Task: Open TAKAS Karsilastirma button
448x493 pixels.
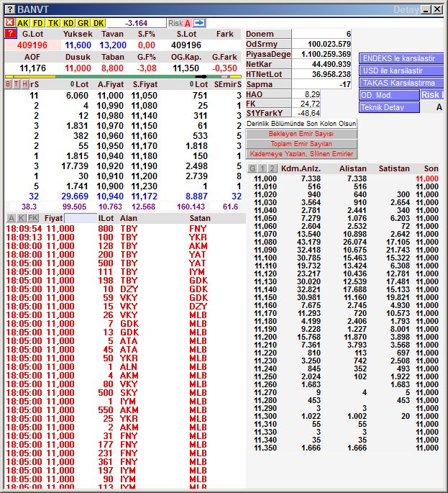Action: [x=401, y=83]
